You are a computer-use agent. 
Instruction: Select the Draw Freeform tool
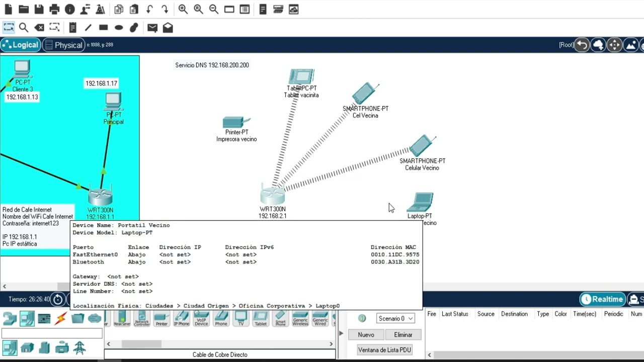pos(134,28)
